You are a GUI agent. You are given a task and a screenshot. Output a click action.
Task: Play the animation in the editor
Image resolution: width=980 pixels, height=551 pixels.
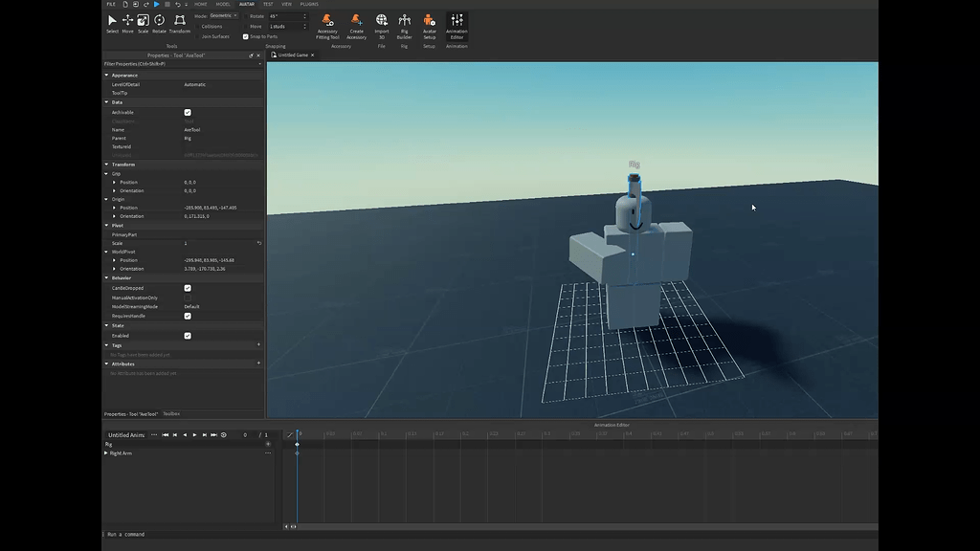pyautogui.click(x=194, y=434)
